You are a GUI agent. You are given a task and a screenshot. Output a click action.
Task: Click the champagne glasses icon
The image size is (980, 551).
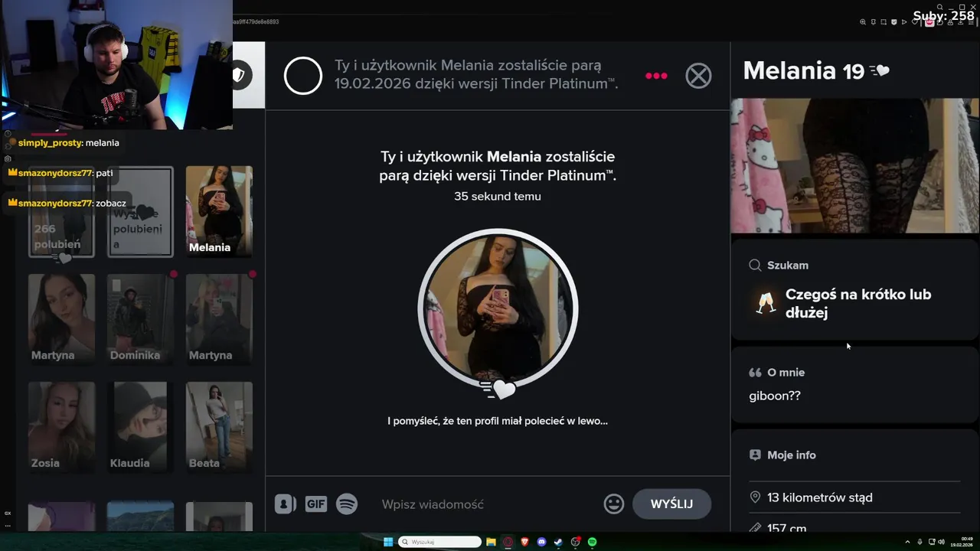point(765,303)
